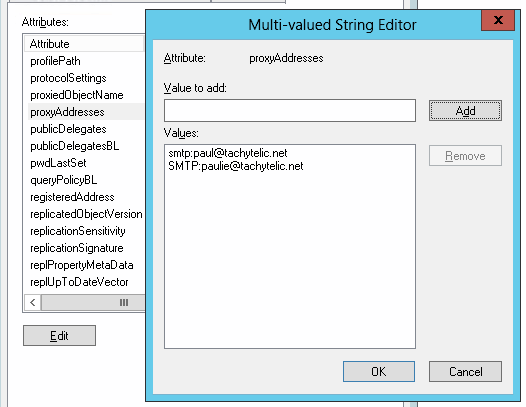
Task: Sort by the Attribute column header
Action: [84, 44]
